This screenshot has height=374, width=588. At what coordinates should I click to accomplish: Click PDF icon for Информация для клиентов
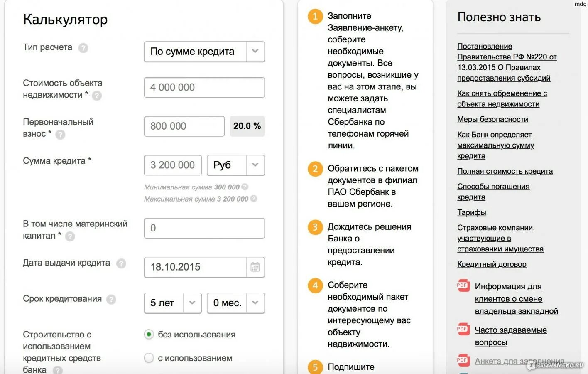(463, 286)
